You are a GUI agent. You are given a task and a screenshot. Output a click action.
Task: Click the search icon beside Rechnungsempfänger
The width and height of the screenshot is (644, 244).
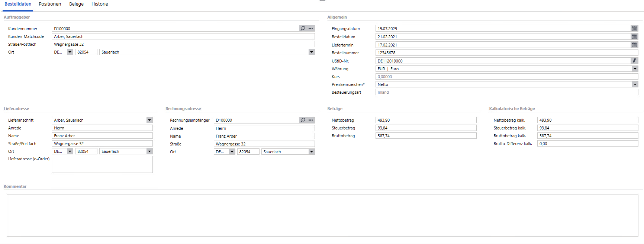pos(303,120)
